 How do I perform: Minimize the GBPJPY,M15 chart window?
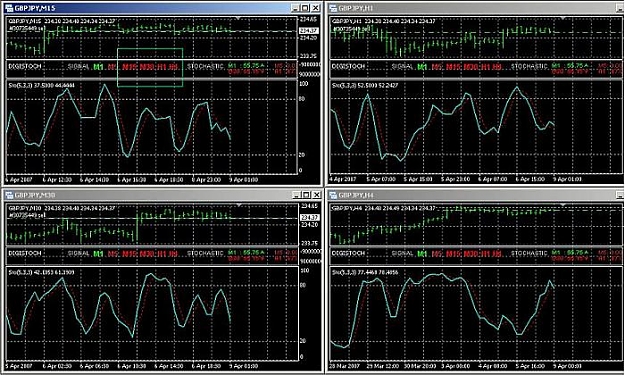pos(295,8)
